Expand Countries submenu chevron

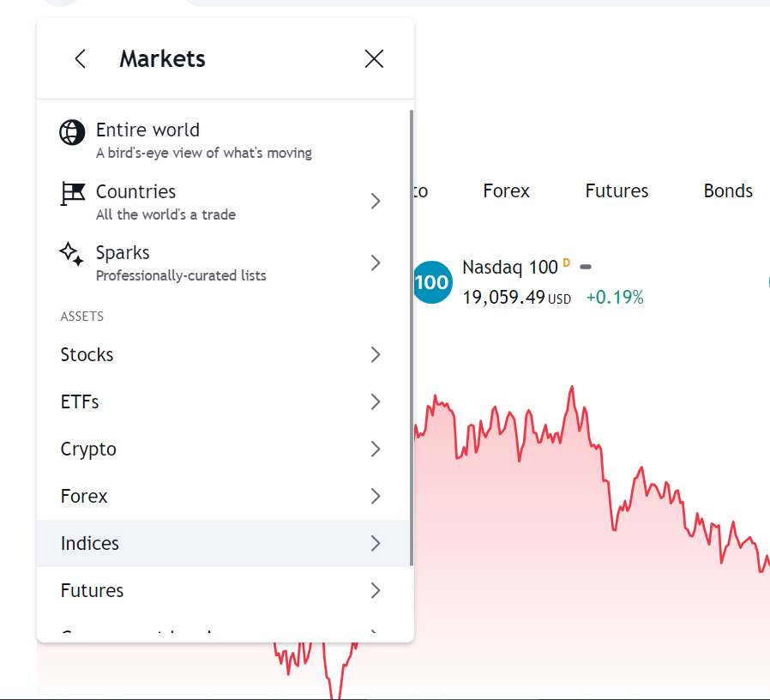point(376,201)
